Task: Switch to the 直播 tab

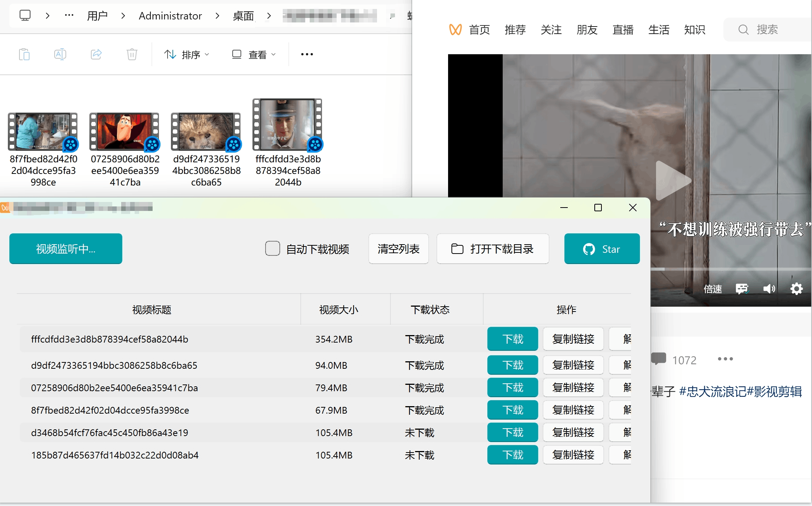Action: (623, 30)
